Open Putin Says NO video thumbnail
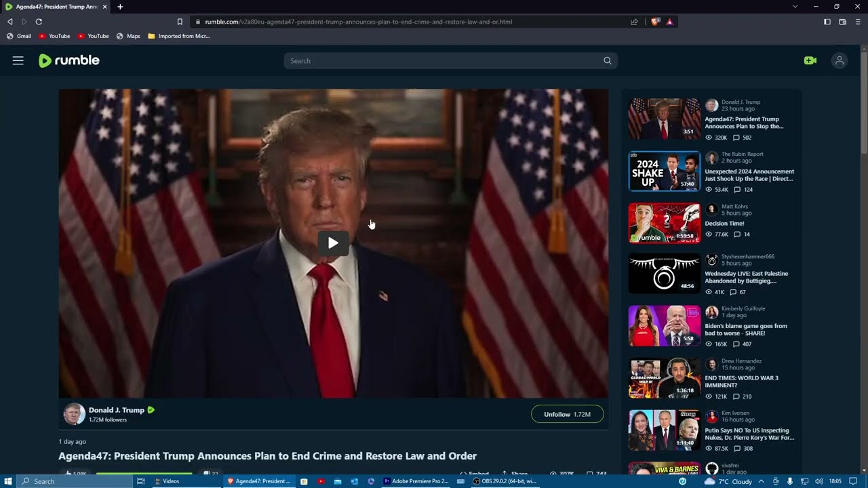 click(x=664, y=430)
